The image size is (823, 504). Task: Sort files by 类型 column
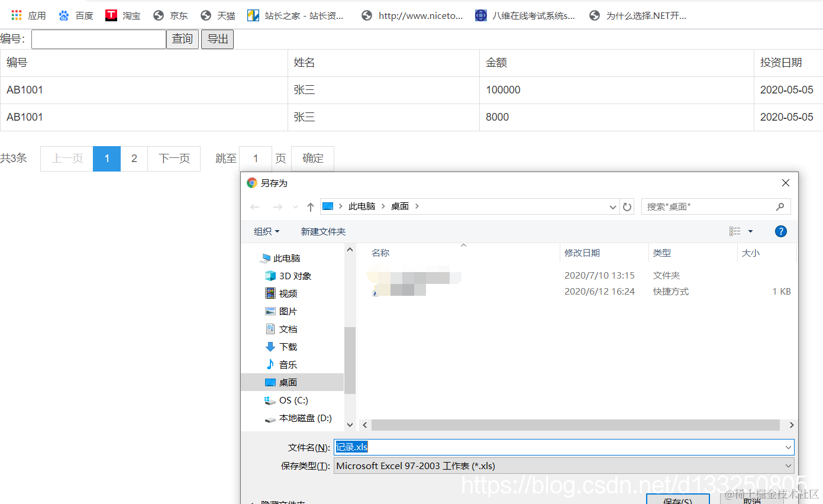pos(662,253)
